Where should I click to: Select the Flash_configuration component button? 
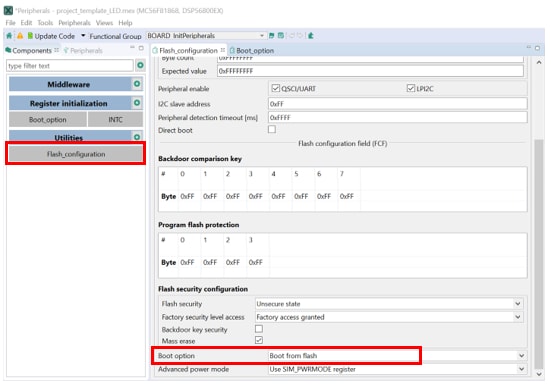pos(76,154)
